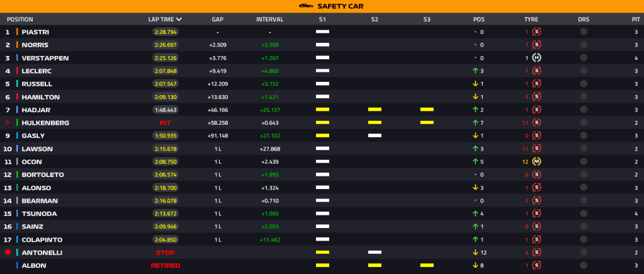Click Russell's yellow position-loss arrow
644x274 pixels.
[476, 84]
